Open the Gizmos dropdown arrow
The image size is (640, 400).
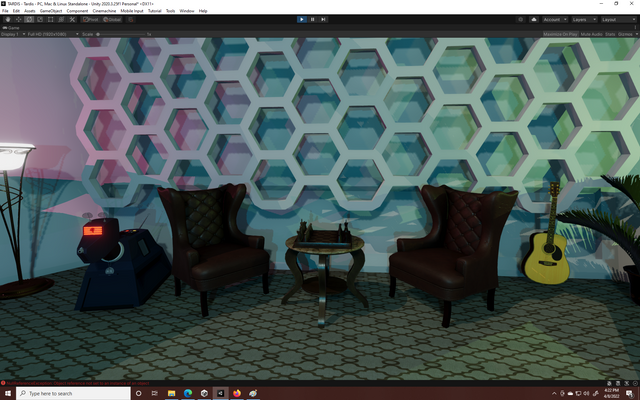point(636,34)
